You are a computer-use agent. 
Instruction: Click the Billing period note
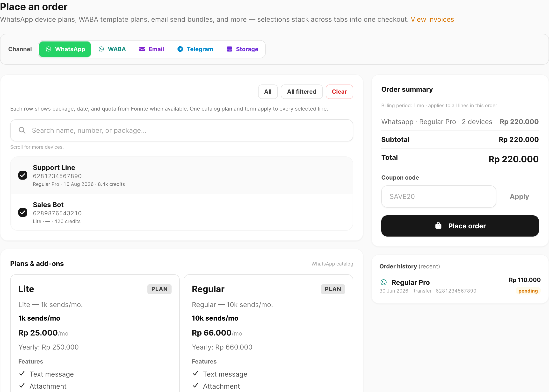coord(439,105)
